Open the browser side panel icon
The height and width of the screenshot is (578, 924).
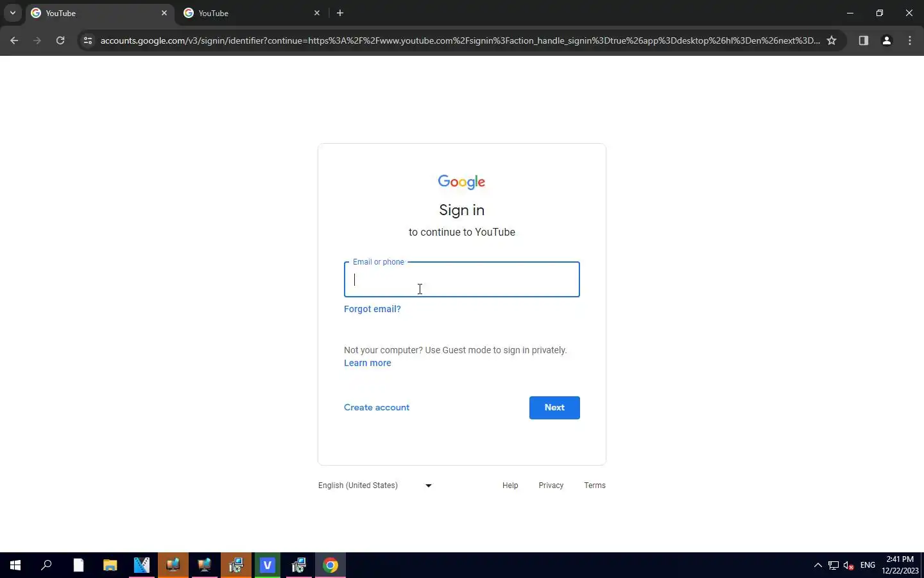864,40
